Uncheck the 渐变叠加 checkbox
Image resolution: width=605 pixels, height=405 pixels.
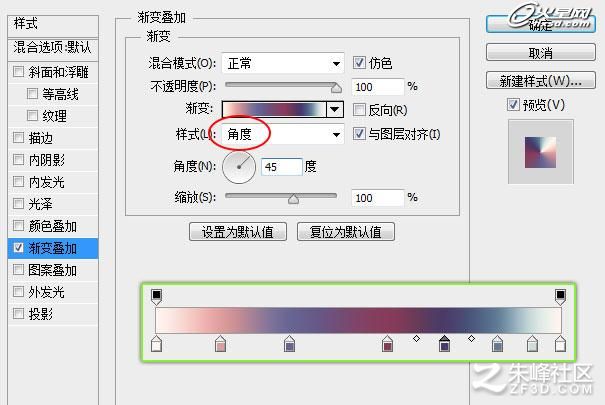tap(18, 247)
